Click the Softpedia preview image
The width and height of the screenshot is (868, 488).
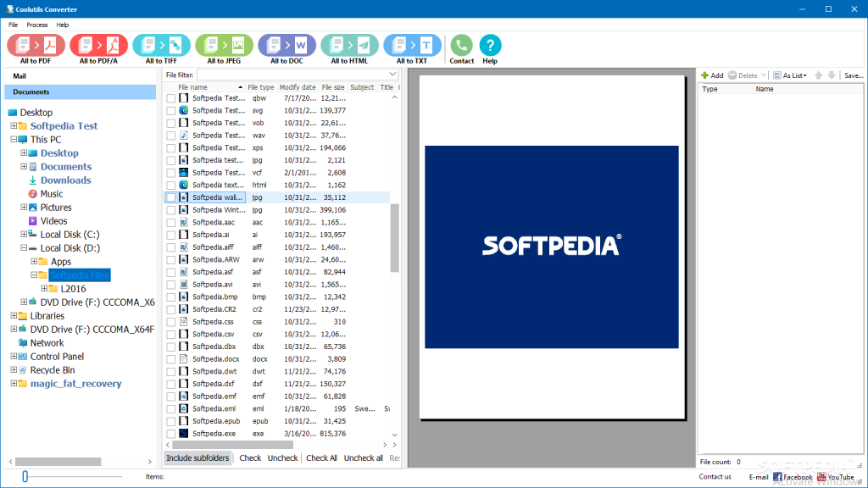pyautogui.click(x=551, y=247)
